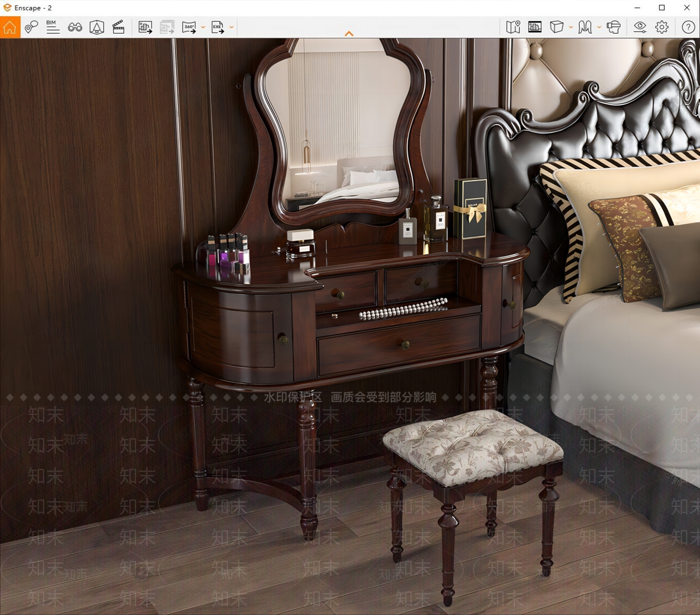Screen dimensions: 700x615
Task: Open the Asset Library tree icon
Action: (97, 27)
